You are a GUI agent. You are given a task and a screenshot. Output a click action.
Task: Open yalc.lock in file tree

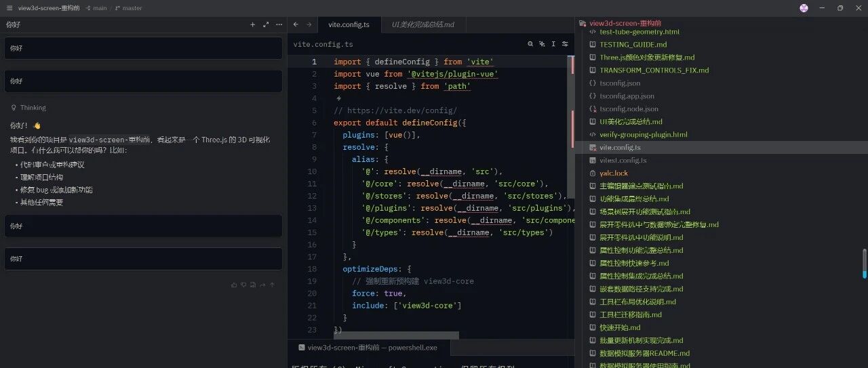(614, 173)
